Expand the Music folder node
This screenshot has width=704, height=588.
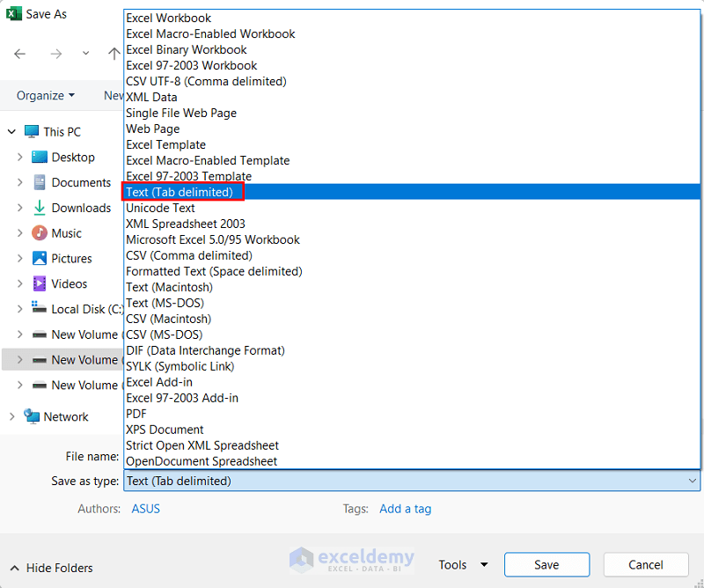tap(19, 233)
